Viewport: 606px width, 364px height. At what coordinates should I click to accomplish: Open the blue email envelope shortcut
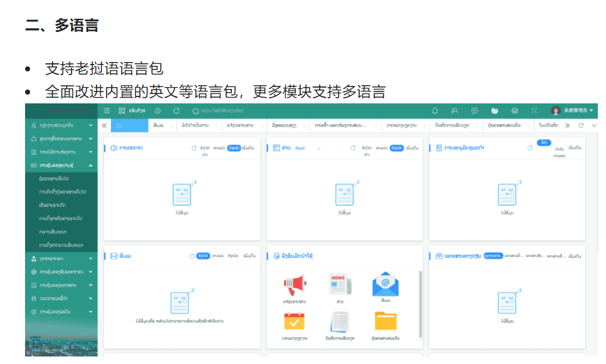(385, 284)
